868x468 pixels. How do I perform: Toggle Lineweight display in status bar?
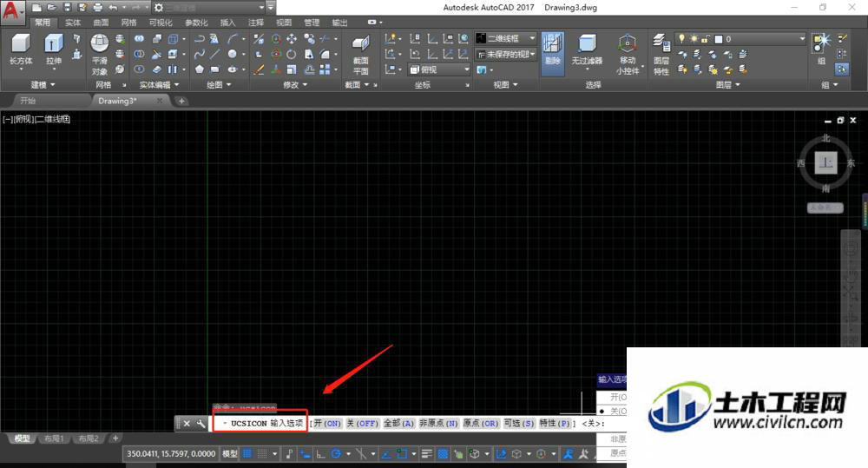pos(427,454)
